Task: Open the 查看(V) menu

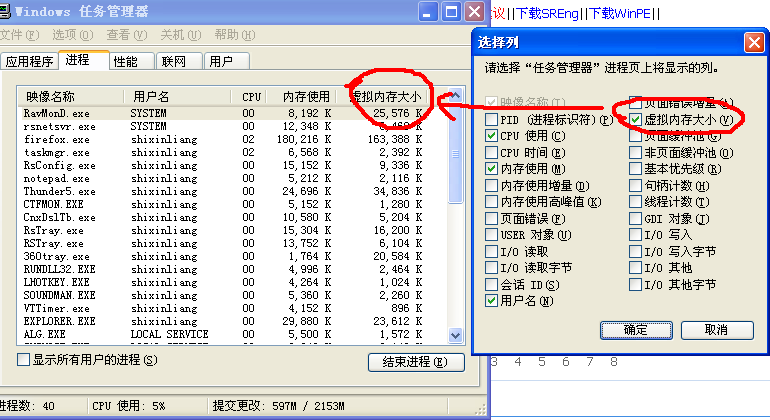Action: (127, 35)
